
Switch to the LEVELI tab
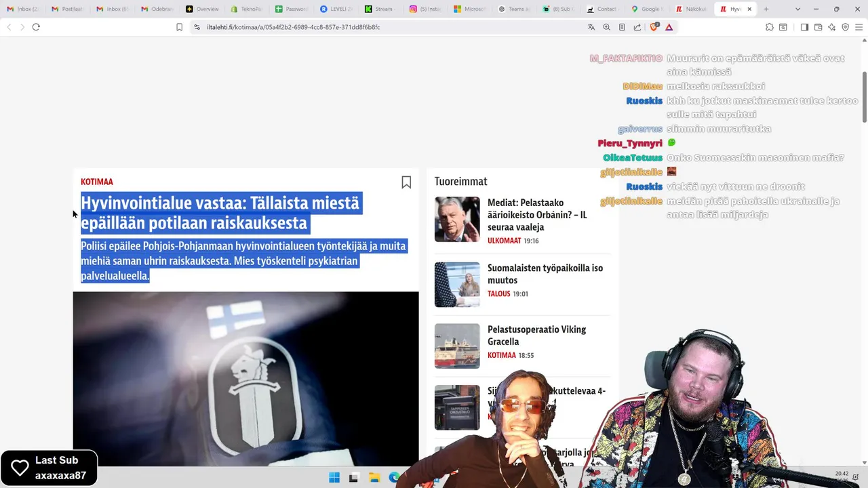point(336,9)
